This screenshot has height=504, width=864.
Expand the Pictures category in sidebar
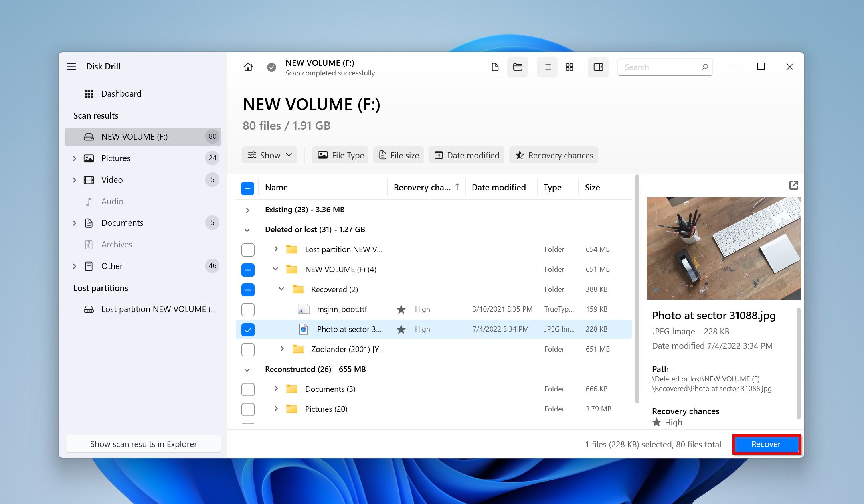pyautogui.click(x=74, y=158)
